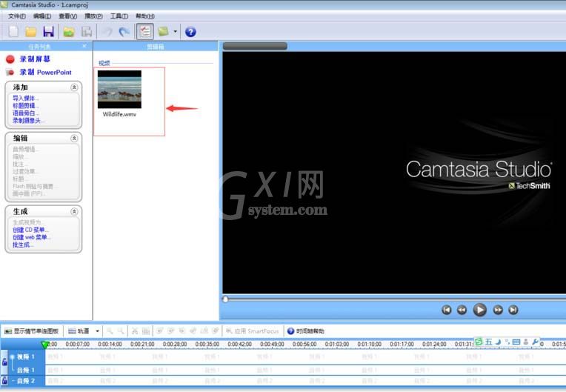Click the 批生成... link
This screenshot has width=566, height=392.
tap(23, 245)
